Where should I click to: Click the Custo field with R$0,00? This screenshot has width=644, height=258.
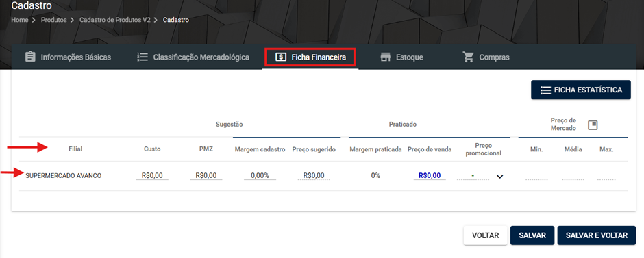click(x=152, y=176)
